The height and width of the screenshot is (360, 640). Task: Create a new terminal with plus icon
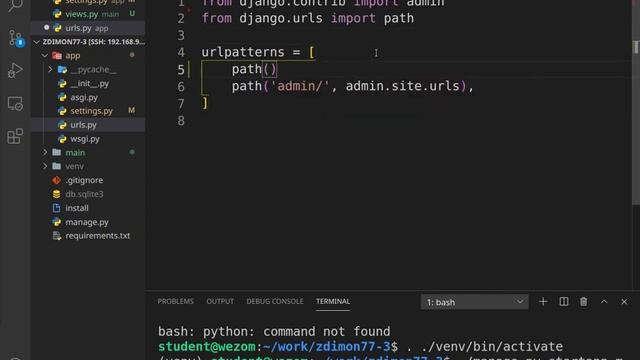(x=543, y=302)
